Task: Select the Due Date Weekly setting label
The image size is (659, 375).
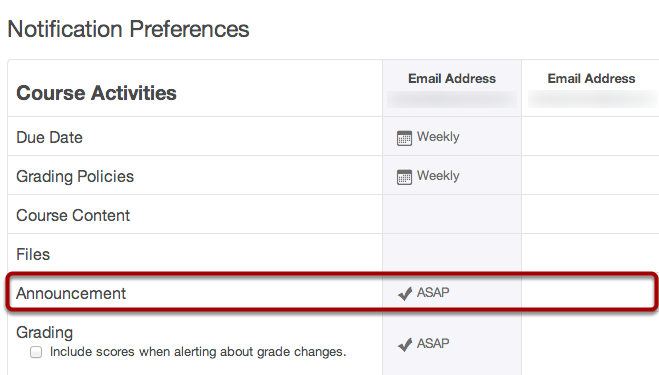Action: click(x=438, y=137)
